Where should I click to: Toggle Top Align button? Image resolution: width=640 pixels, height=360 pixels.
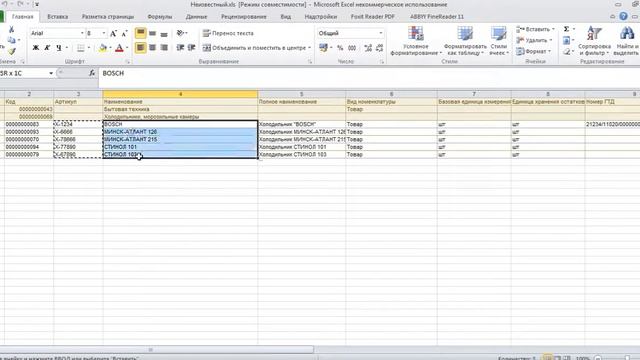coord(140,33)
